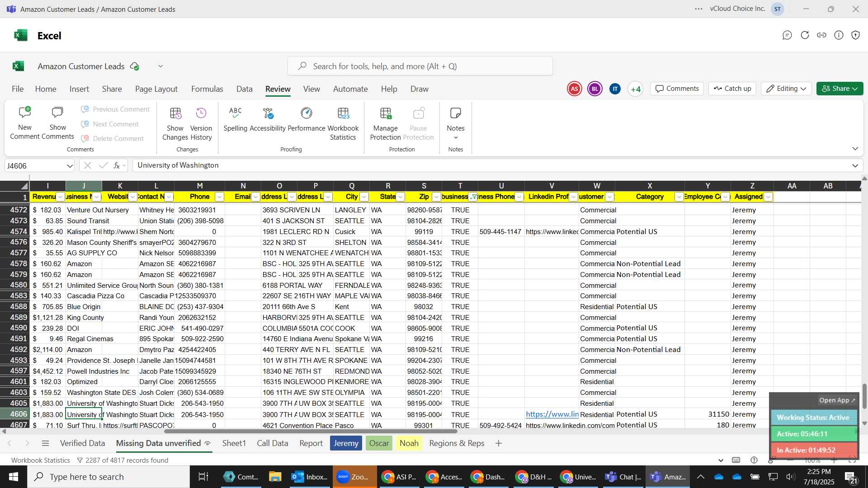Add a new sheet with plus icon
This screenshot has width=868, height=488.
[x=499, y=443]
